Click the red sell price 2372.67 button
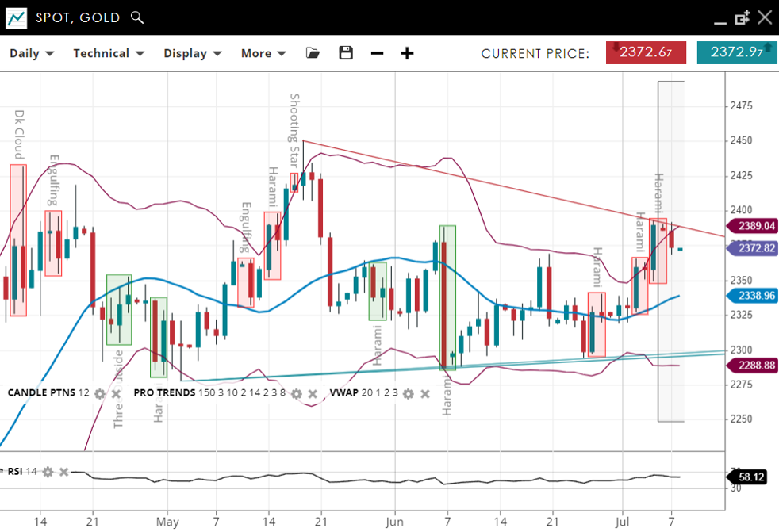Screen dimensions: 779x532 point(646,52)
